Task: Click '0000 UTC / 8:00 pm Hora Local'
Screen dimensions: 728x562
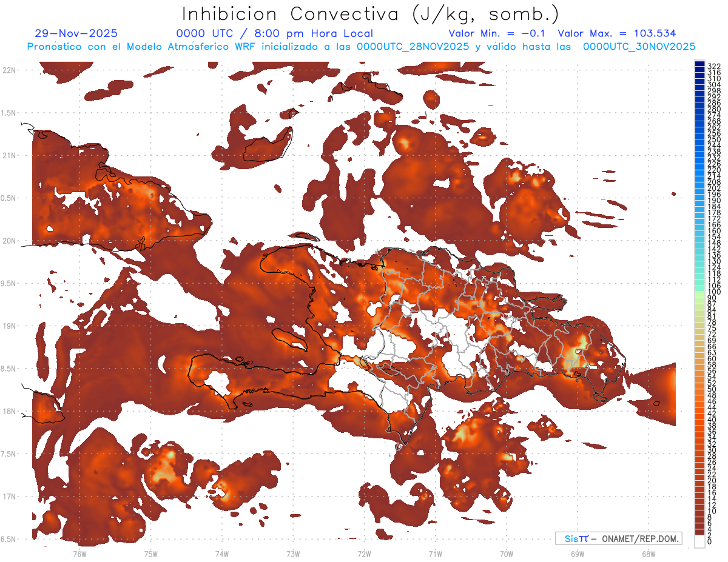Action: pyautogui.click(x=275, y=33)
